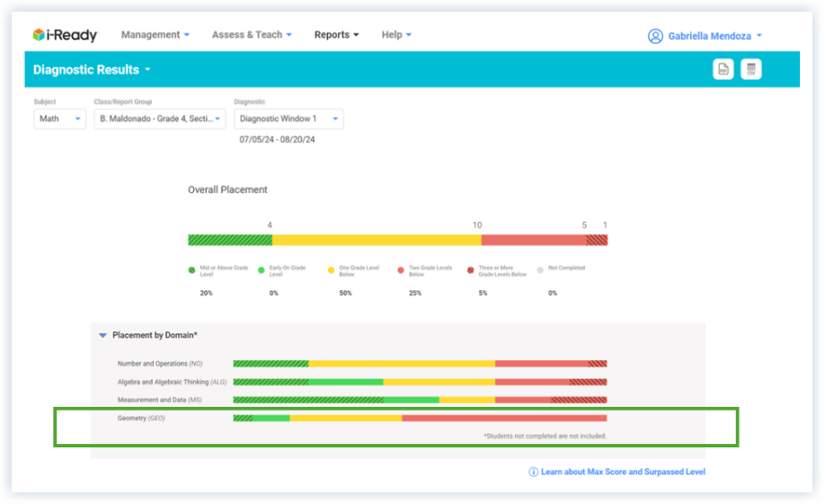Click the yellow One Grade Level Below overall segment
The height and width of the screenshot is (504, 825).
[377, 241]
